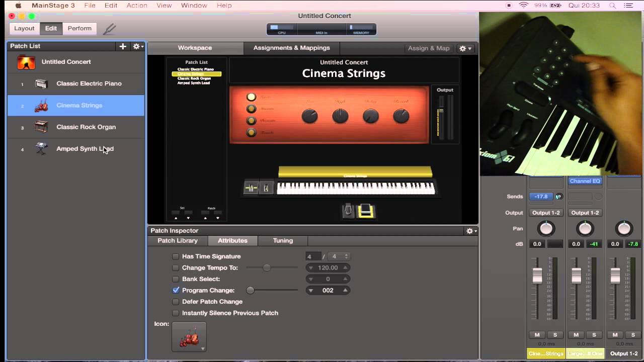Open the Output 1-2 menu on the Cine...Strings strip
The image size is (644, 362).
(x=546, y=213)
